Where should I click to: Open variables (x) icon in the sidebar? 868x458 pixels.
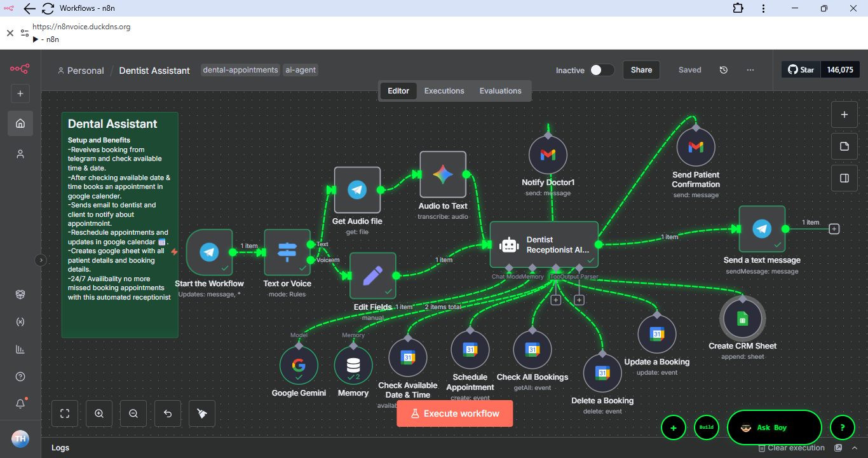[x=20, y=322]
